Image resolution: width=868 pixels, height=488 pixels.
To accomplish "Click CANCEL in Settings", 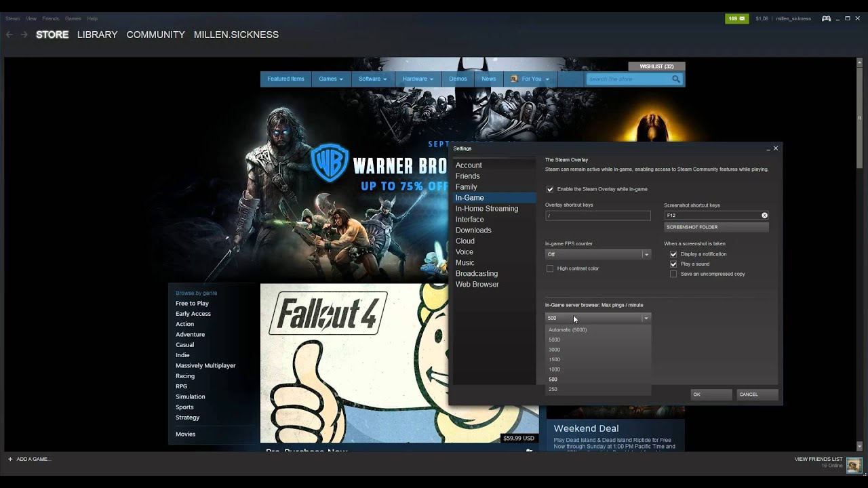I will click(x=757, y=394).
